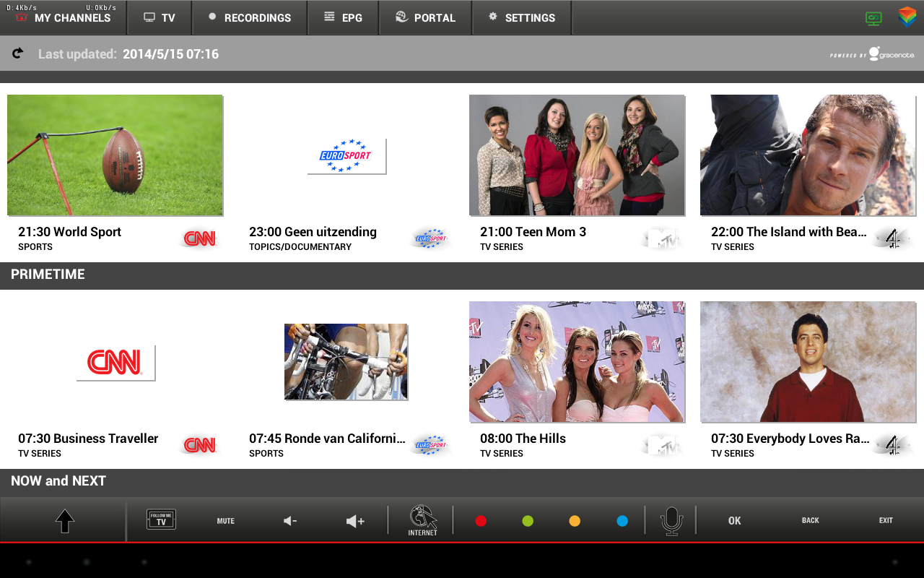Select the yellow color button
924x578 pixels.
(x=575, y=521)
